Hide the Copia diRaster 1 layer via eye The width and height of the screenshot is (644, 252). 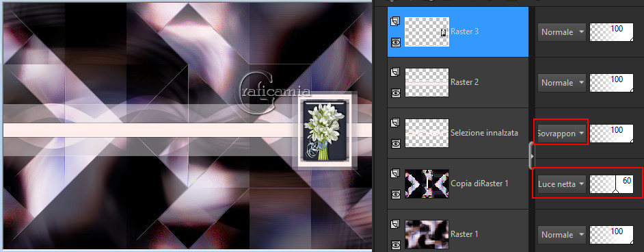[x=396, y=194]
